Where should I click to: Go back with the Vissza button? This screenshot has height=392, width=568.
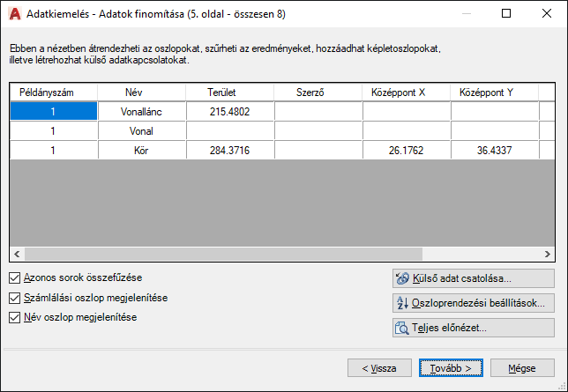pyautogui.click(x=379, y=368)
